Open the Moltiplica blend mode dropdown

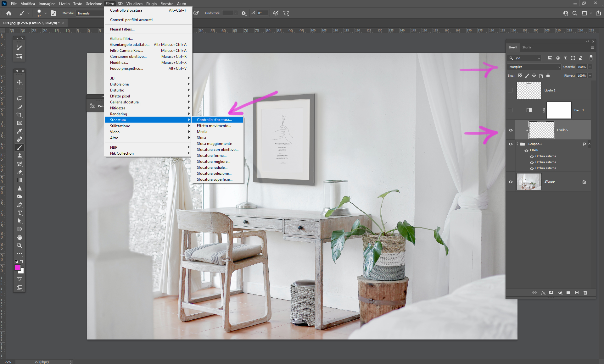tap(534, 67)
